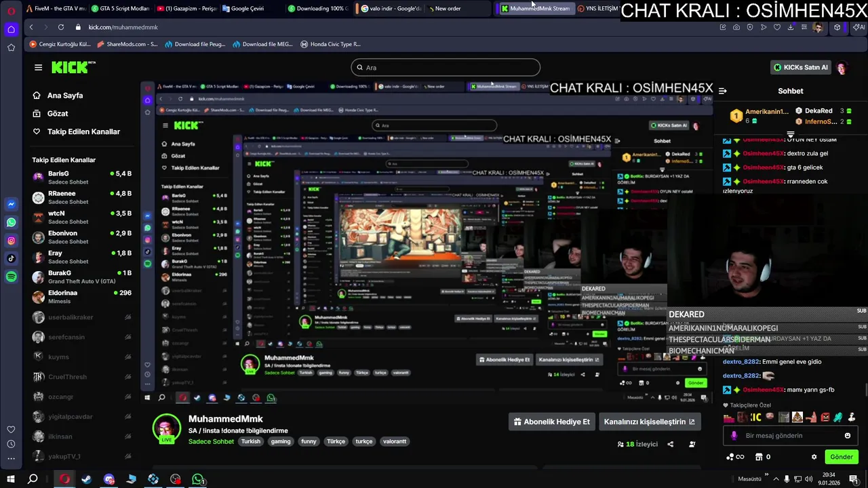Open Instagram in Opera sidebar

pos(11,241)
